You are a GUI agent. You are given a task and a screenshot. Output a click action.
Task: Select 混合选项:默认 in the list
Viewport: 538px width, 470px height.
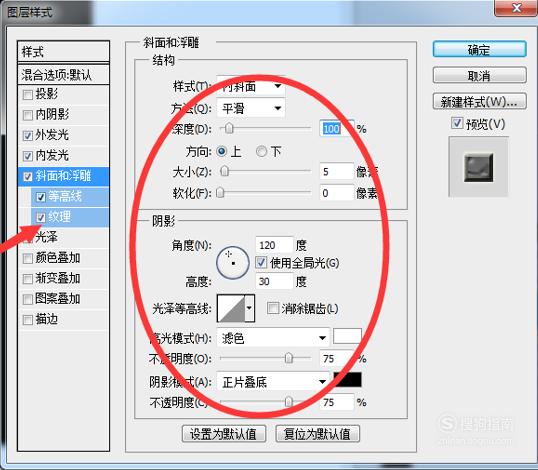point(63,74)
